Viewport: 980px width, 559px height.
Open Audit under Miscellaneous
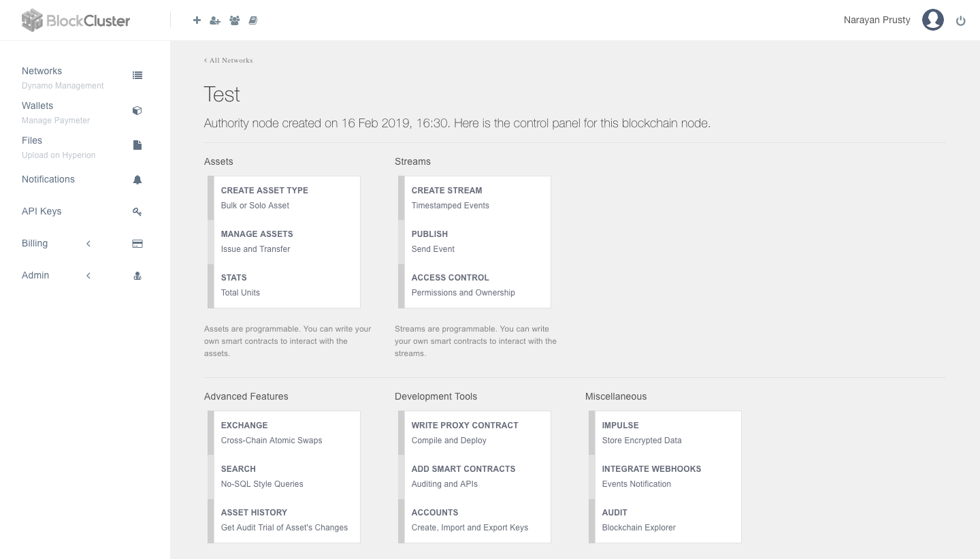614,513
